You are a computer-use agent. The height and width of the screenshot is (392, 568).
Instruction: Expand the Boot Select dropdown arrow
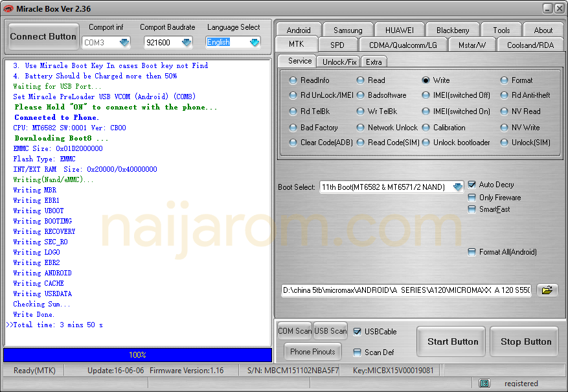coord(458,187)
